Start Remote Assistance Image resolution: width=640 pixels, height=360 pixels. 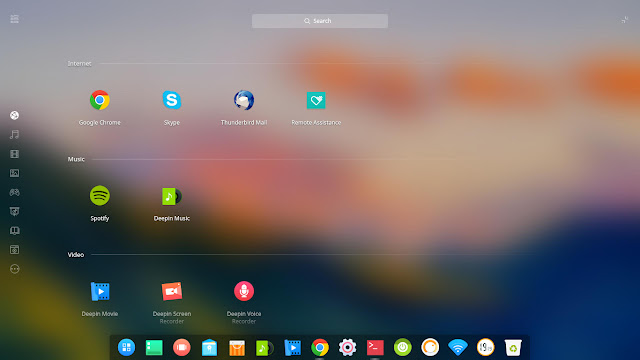[316, 100]
